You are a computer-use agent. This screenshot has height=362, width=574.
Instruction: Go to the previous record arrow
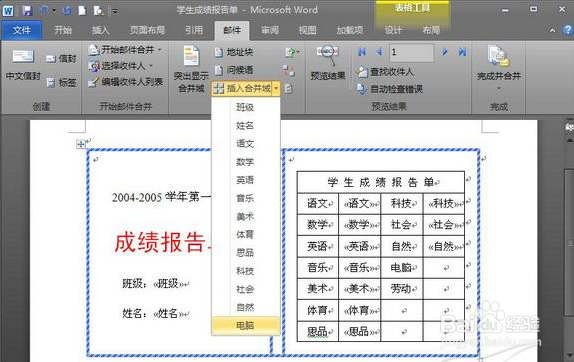click(379, 52)
